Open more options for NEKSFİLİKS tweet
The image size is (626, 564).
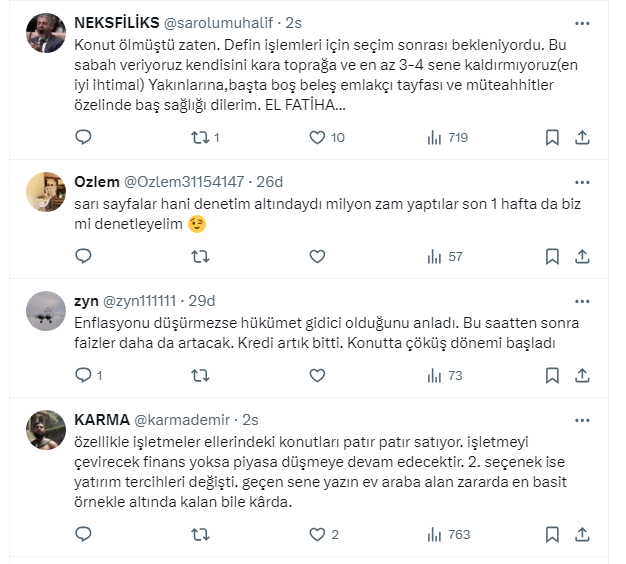tap(581, 22)
